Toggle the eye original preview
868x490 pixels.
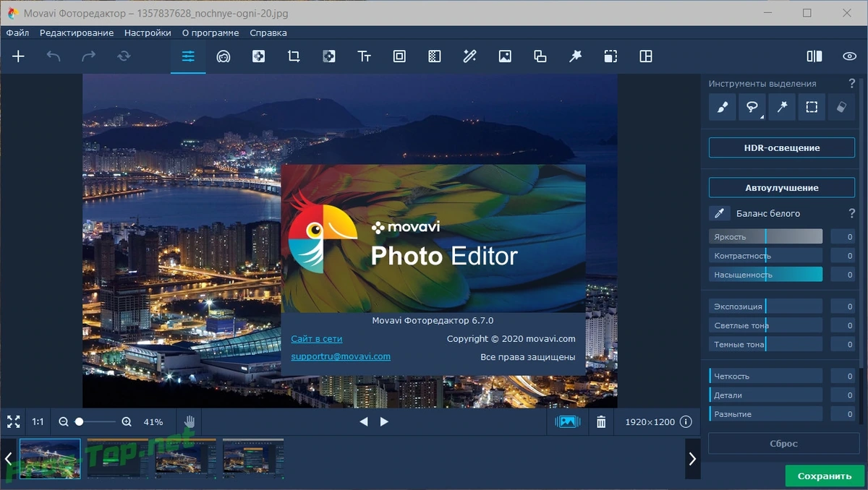pos(849,56)
